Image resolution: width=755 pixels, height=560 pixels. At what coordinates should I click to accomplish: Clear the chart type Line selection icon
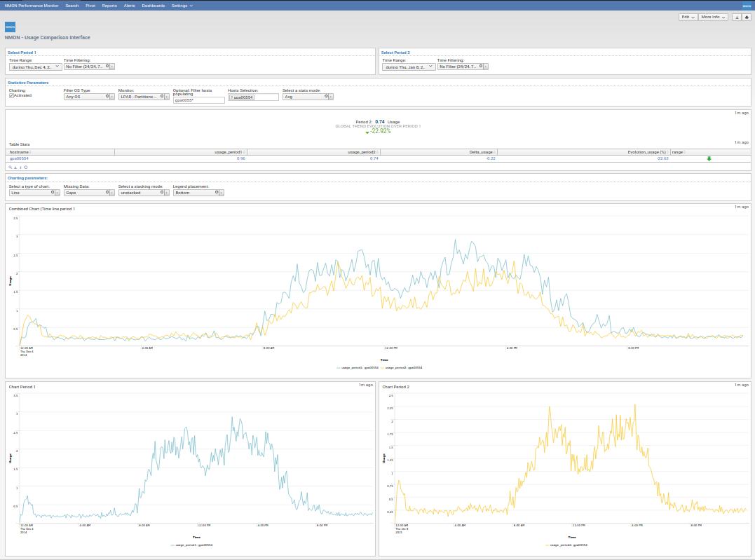[53, 192]
